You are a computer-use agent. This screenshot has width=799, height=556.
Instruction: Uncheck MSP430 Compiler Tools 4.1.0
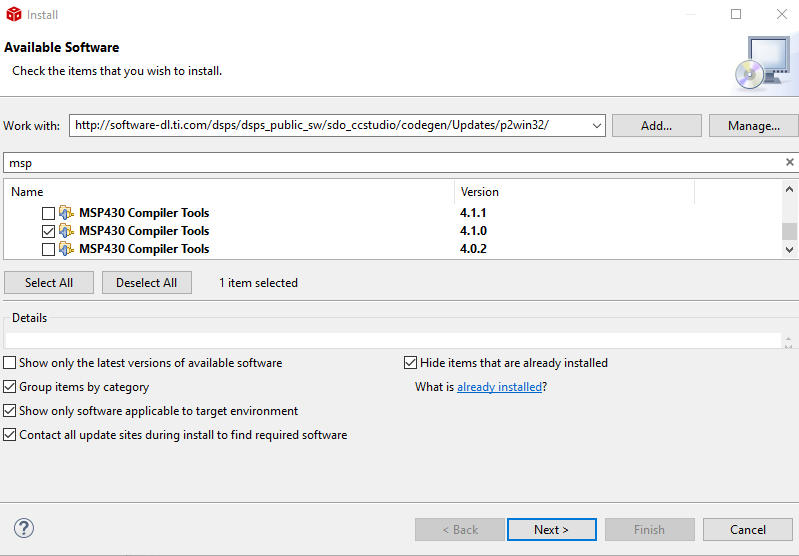pyautogui.click(x=48, y=231)
